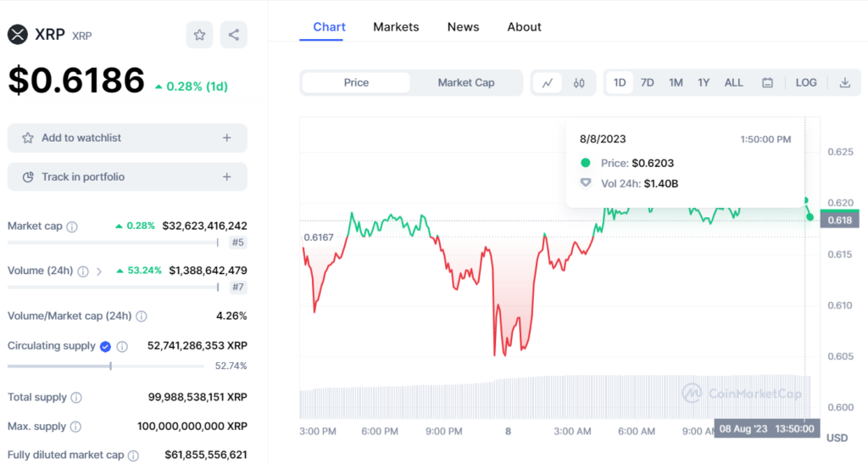The height and width of the screenshot is (464, 868).
Task: Click Market cap info icon
Action: (72, 226)
